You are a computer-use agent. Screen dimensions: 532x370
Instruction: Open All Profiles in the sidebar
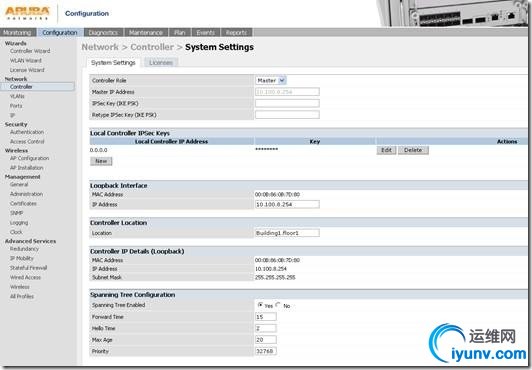point(22,296)
